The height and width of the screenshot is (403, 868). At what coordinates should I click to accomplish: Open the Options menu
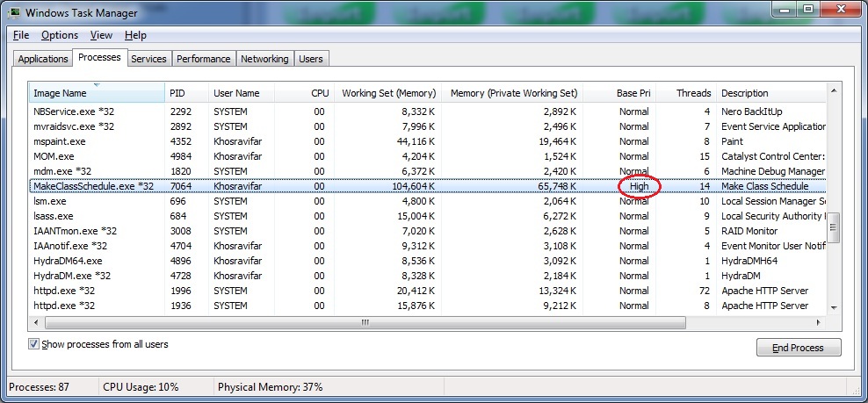[x=60, y=35]
